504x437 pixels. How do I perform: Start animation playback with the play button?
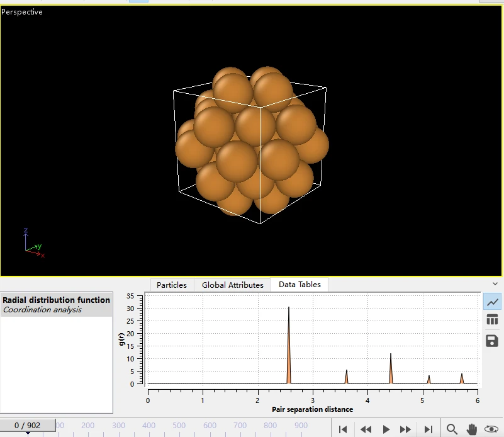click(x=386, y=429)
